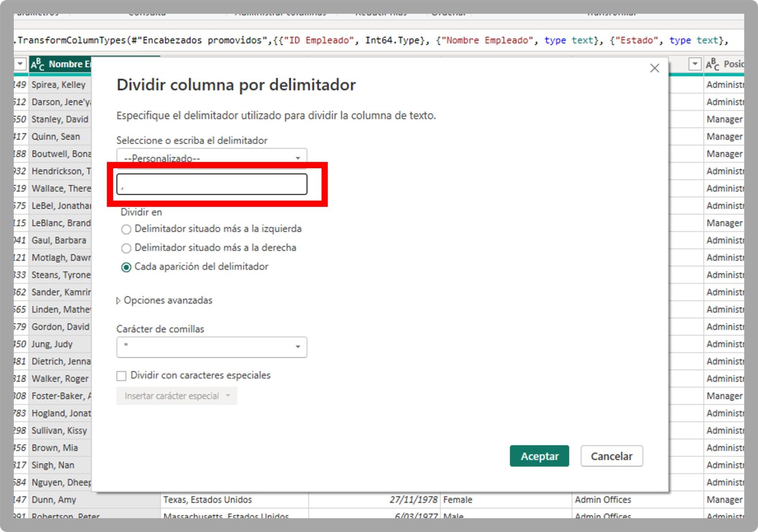The height and width of the screenshot is (532, 758).
Task: Click the 'Female' cell in Dunn, Amy row
Action: [x=506, y=500]
